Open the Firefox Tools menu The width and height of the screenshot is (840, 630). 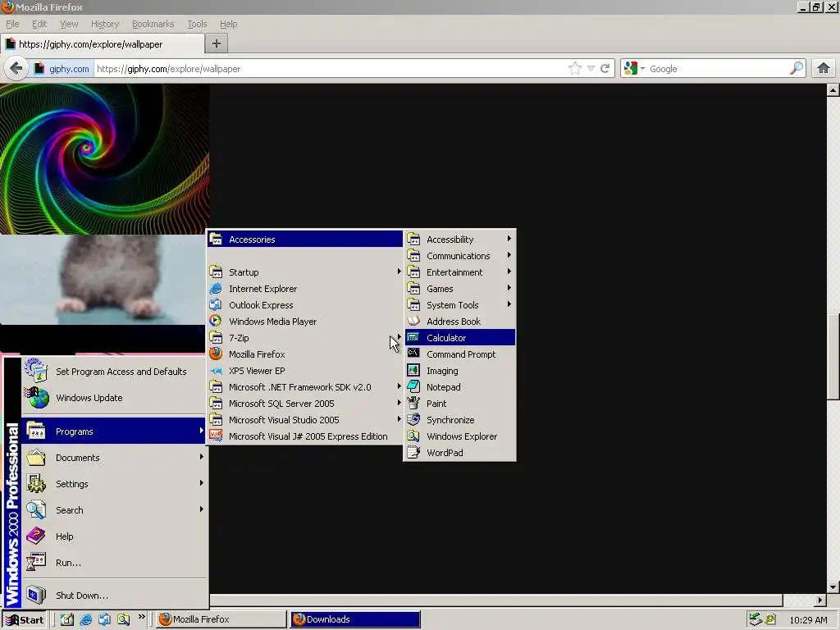[x=197, y=24]
